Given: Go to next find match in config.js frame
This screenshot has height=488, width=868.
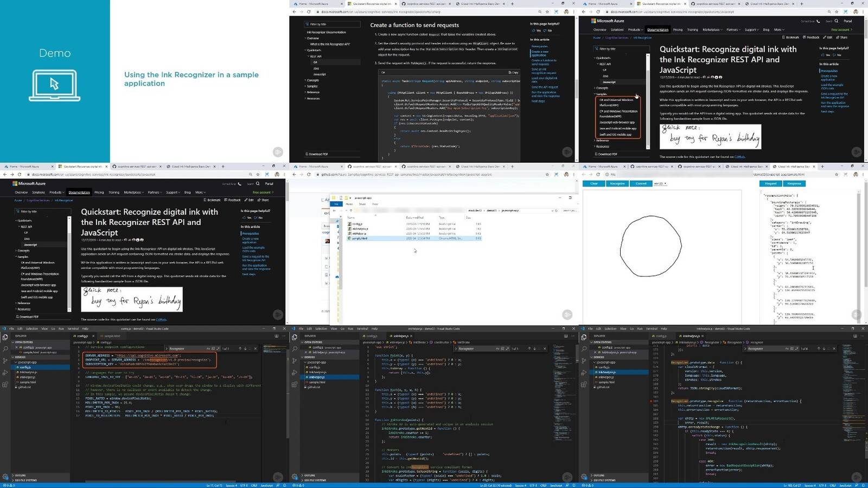Looking at the screenshot, I should tap(245, 348).
